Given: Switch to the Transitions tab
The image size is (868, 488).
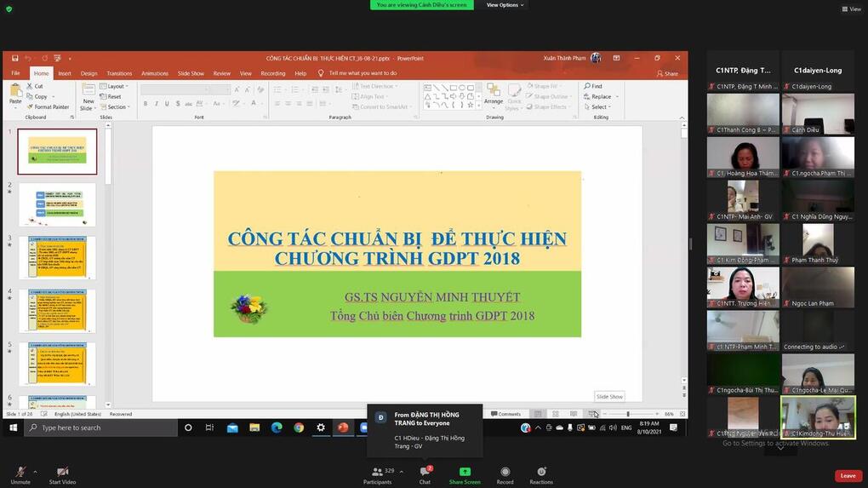Looking at the screenshot, I should 119,73.
